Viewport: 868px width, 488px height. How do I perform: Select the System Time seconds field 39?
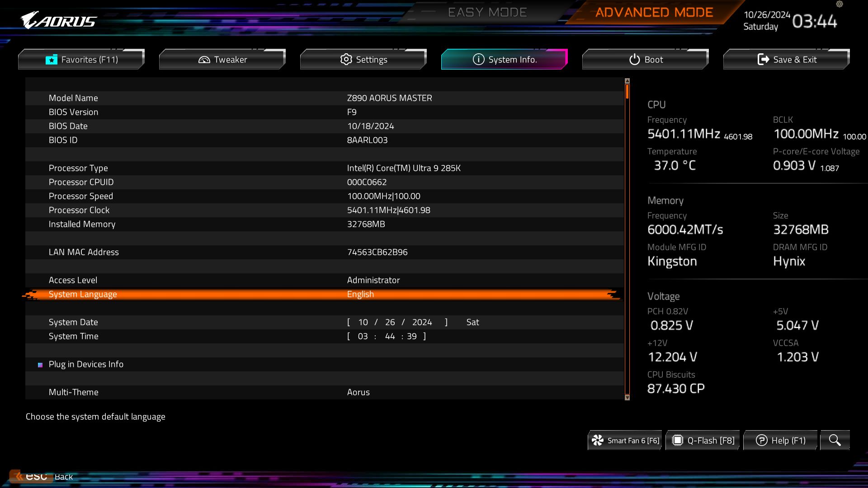412,336
